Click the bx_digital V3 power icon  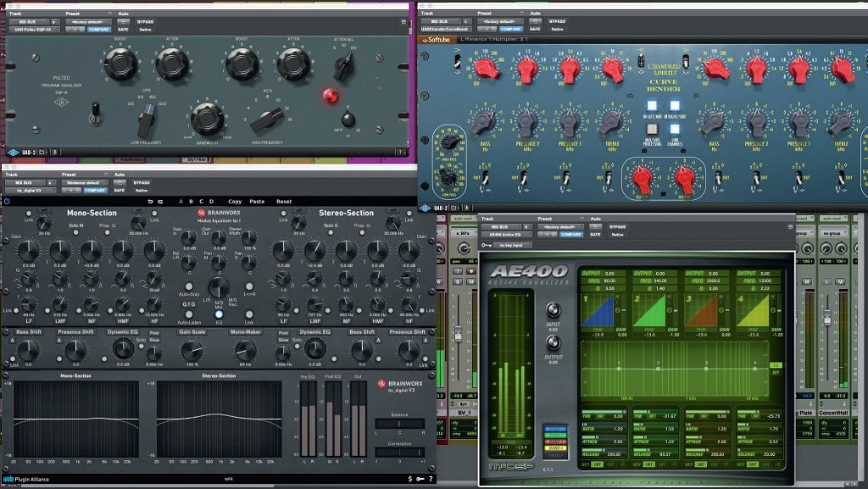coord(7,202)
